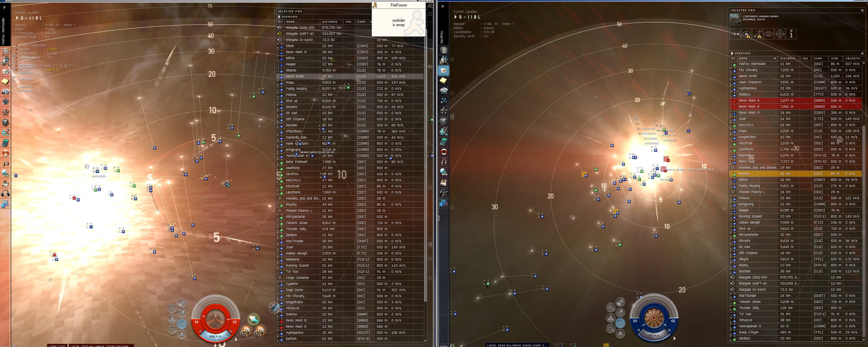Toggle autopilot A button beside the red HUD

coord(182,334)
